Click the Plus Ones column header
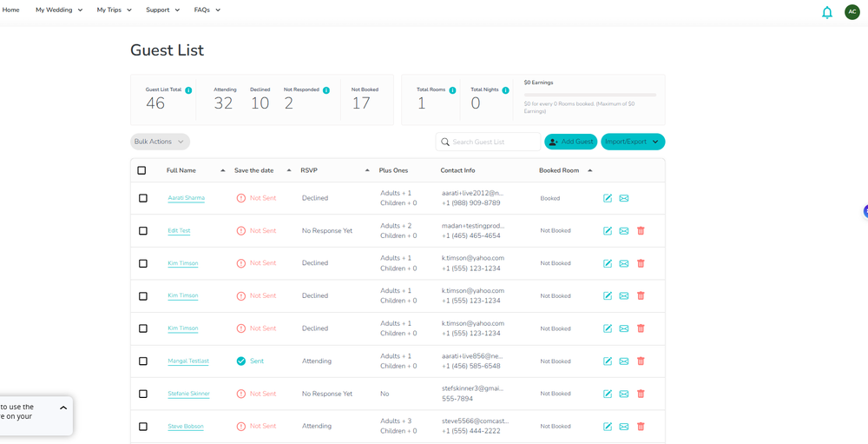Image resolution: width=868 pixels, height=444 pixels. 393,170
